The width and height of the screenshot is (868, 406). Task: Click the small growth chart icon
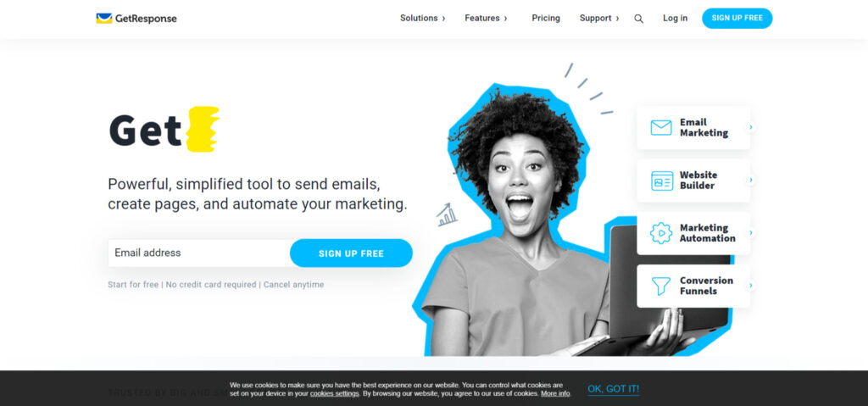tap(447, 215)
